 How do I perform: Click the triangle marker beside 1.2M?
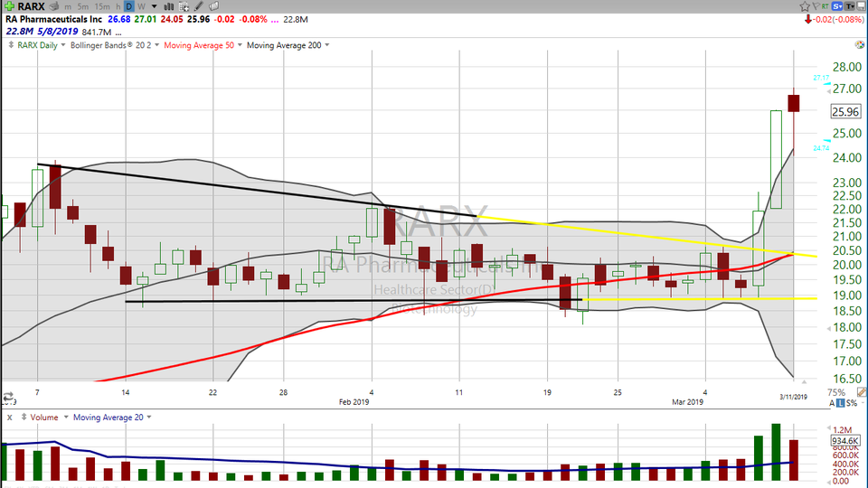click(829, 429)
